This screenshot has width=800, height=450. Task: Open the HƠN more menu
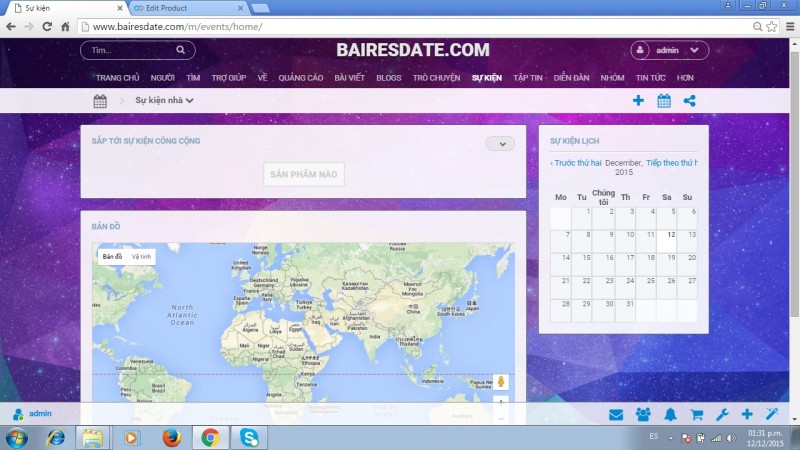pyautogui.click(x=685, y=78)
